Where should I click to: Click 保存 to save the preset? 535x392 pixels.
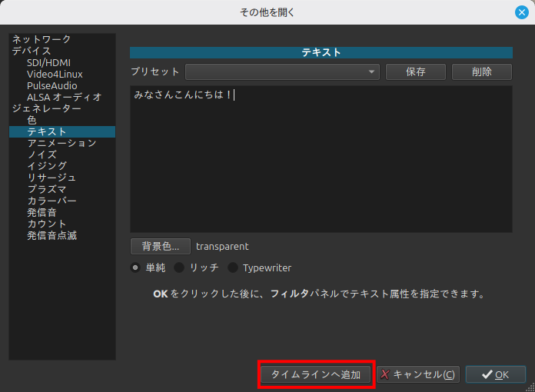(x=415, y=71)
